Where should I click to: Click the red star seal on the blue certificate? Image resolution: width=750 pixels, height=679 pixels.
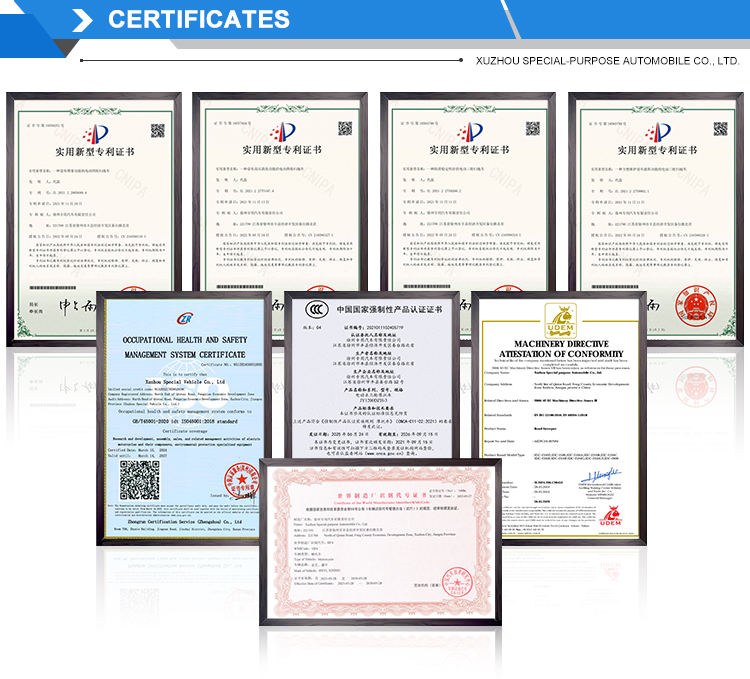coord(242,480)
